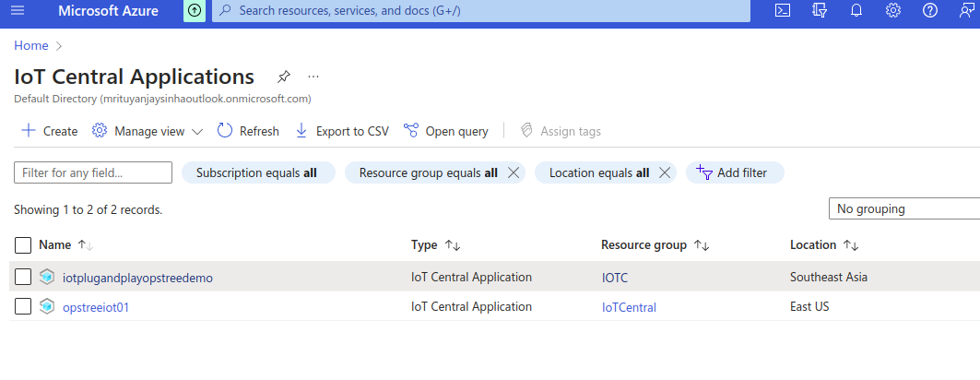Check the iotplugandplayopstreedemo row checkbox

(x=23, y=277)
